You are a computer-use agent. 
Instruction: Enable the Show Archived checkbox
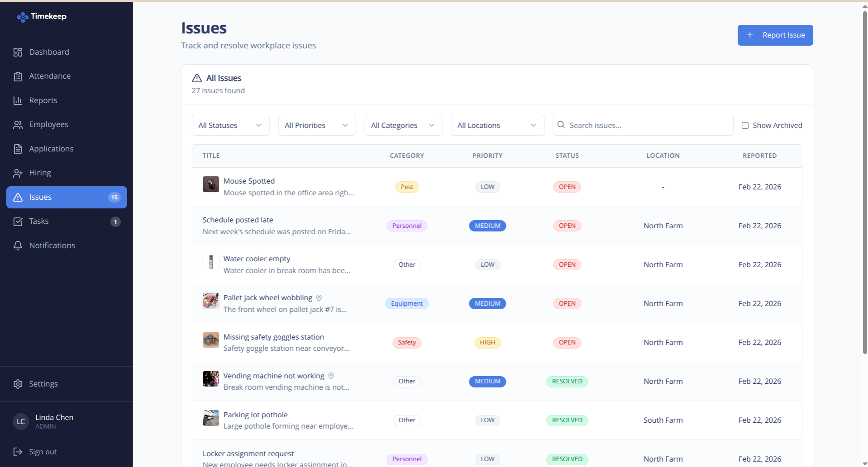click(x=745, y=126)
